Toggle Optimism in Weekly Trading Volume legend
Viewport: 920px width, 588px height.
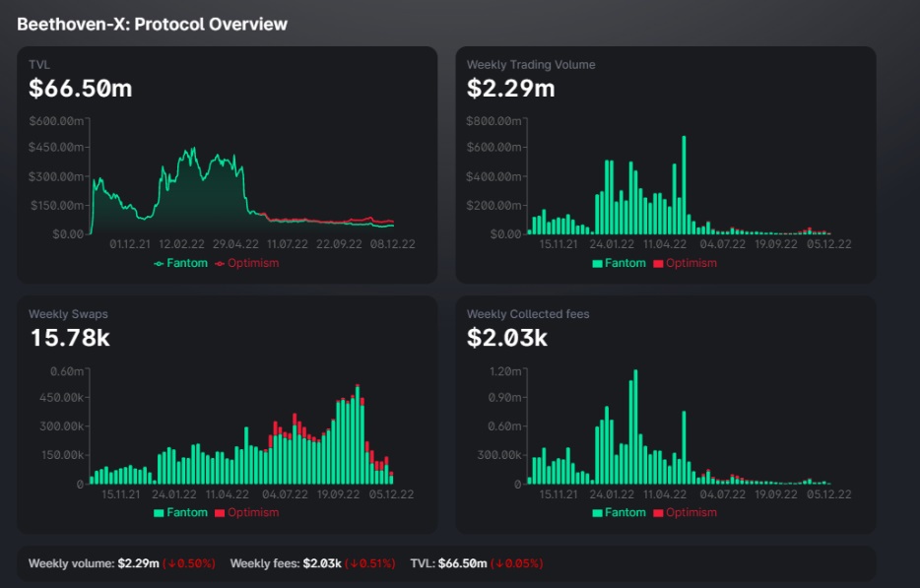[x=686, y=263]
